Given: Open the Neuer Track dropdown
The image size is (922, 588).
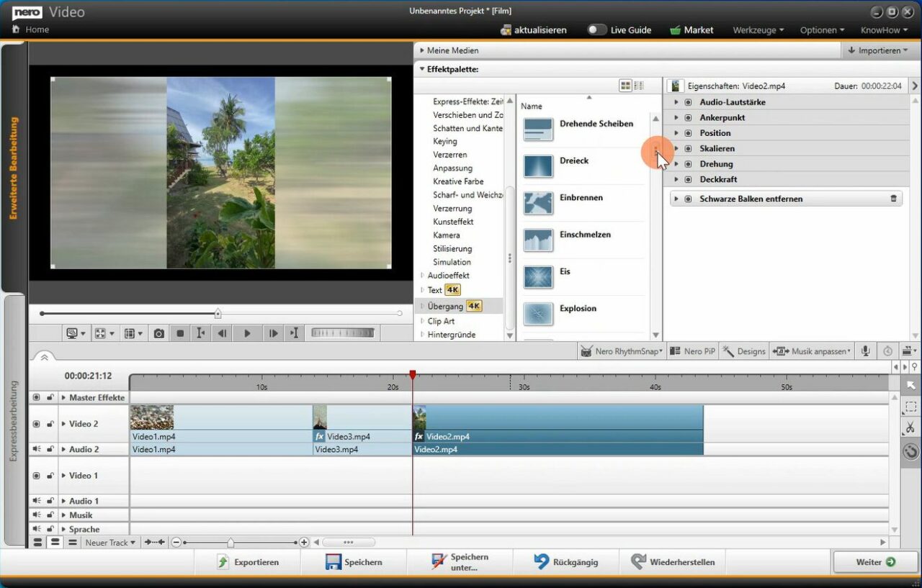Looking at the screenshot, I should 109,542.
